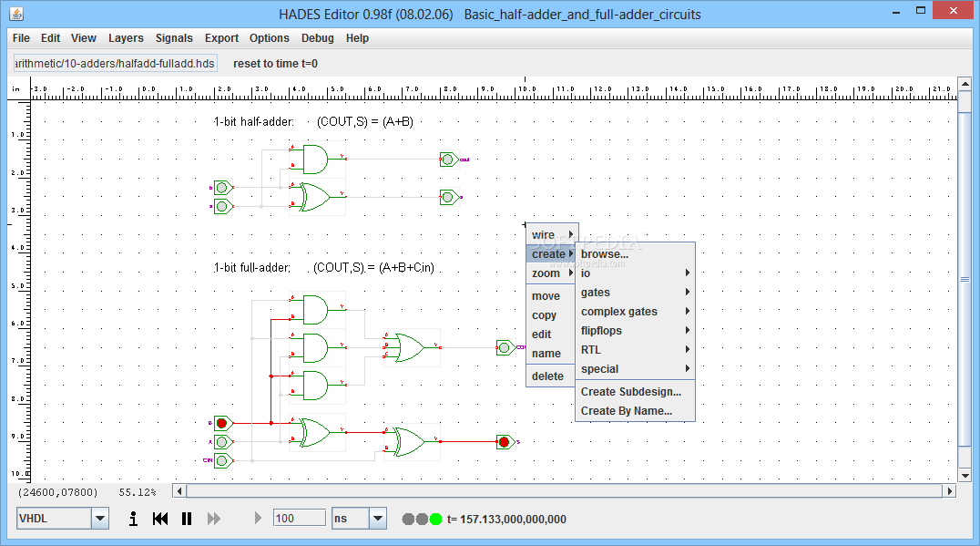The image size is (980, 546).
Task: Select Create By Name... option
Action: (635, 411)
